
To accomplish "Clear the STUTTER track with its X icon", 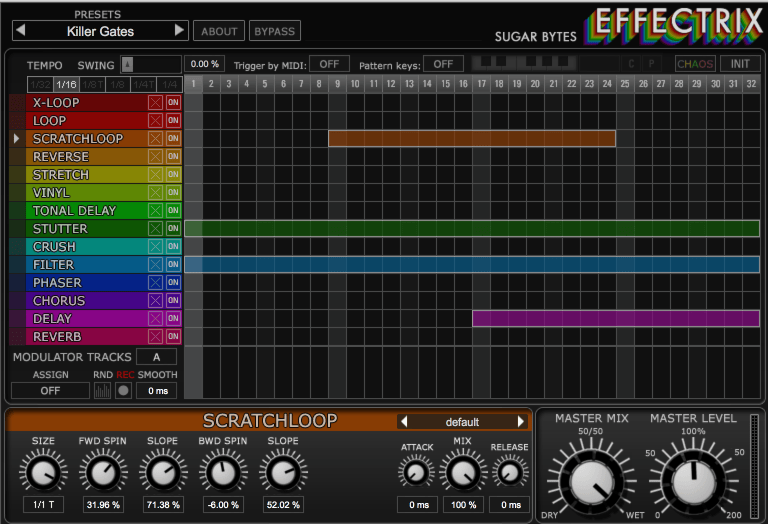I will point(155,229).
